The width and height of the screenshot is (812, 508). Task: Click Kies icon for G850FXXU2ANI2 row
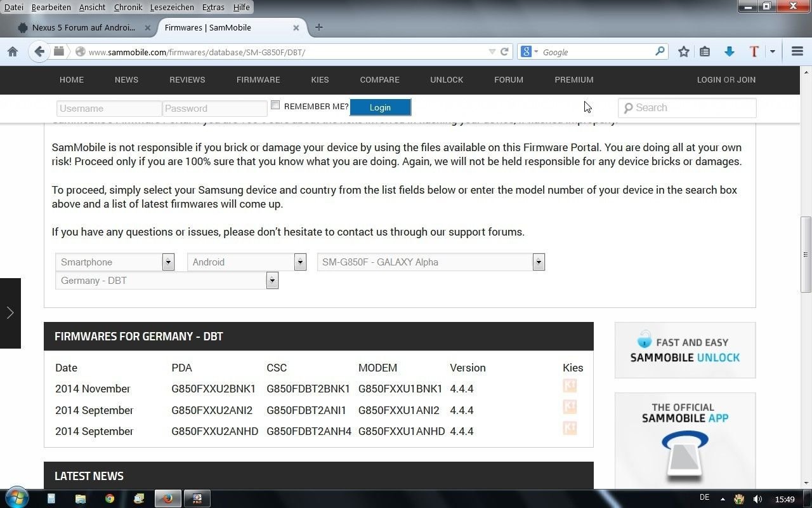click(x=570, y=406)
